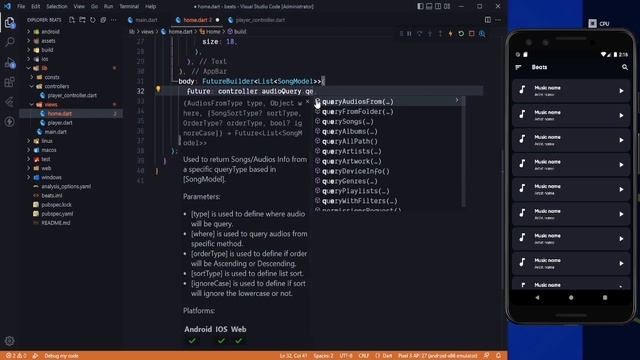Switch to home.dart tab

[198, 20]
